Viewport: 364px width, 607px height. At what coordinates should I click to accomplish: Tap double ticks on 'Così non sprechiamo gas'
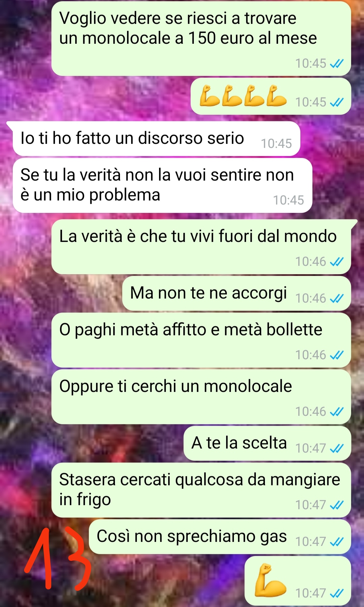coord(337,542)
